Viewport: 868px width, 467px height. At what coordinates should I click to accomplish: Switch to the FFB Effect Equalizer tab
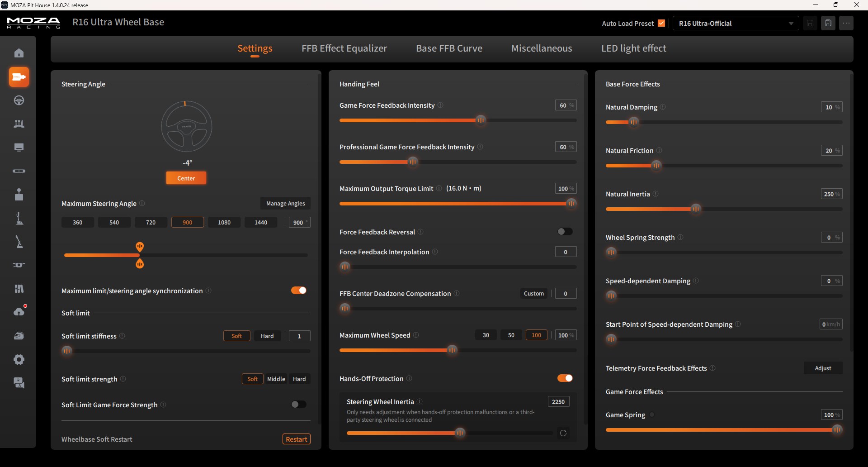pos(344,48)
